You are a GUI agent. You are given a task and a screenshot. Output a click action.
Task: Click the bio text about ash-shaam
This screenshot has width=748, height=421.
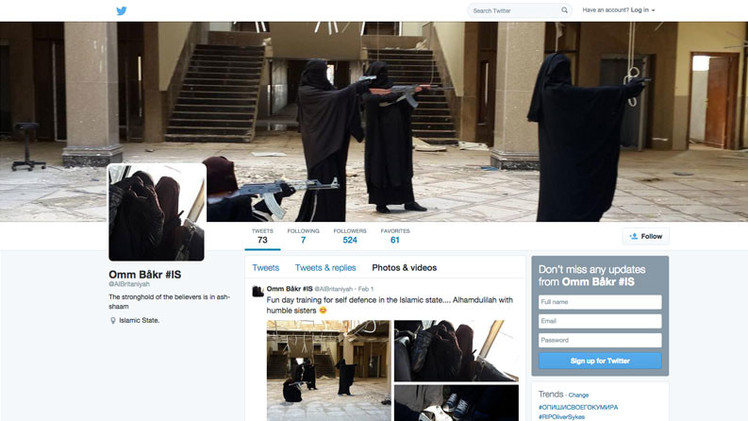[169, 301]
